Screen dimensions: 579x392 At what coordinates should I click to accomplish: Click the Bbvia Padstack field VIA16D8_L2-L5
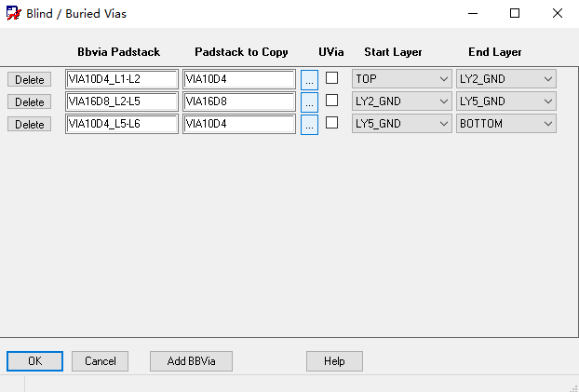pos(122,101)
